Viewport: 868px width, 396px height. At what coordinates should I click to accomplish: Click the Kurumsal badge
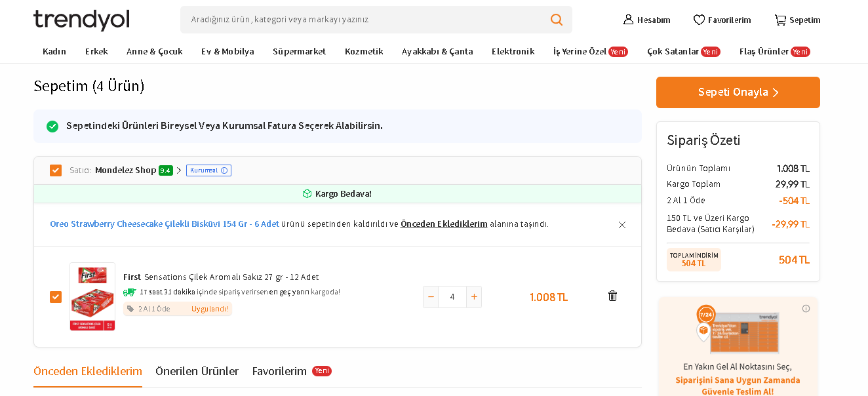click(208, 170)
